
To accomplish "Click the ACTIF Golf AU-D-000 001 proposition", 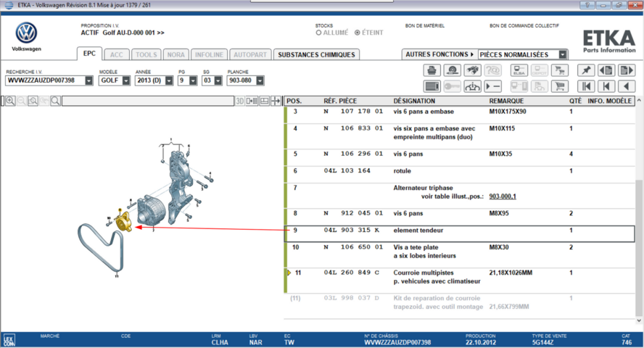I will click(x=123, y=33).
